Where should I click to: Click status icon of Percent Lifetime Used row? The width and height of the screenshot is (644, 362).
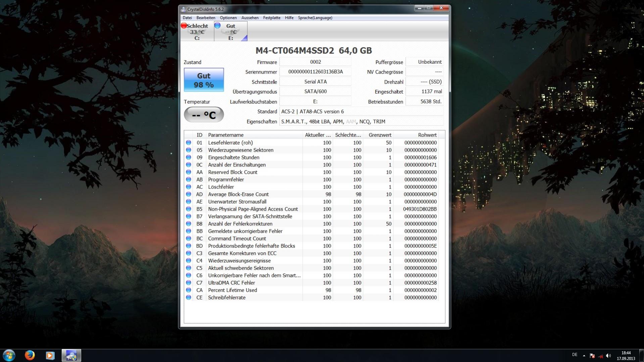coord(189,290)
